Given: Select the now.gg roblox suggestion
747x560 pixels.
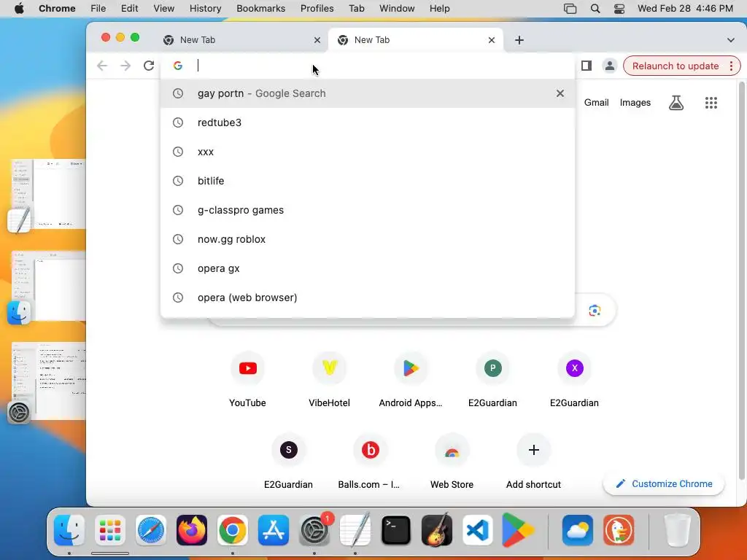Looking at the screenshot, I should [x=368, y=239].
